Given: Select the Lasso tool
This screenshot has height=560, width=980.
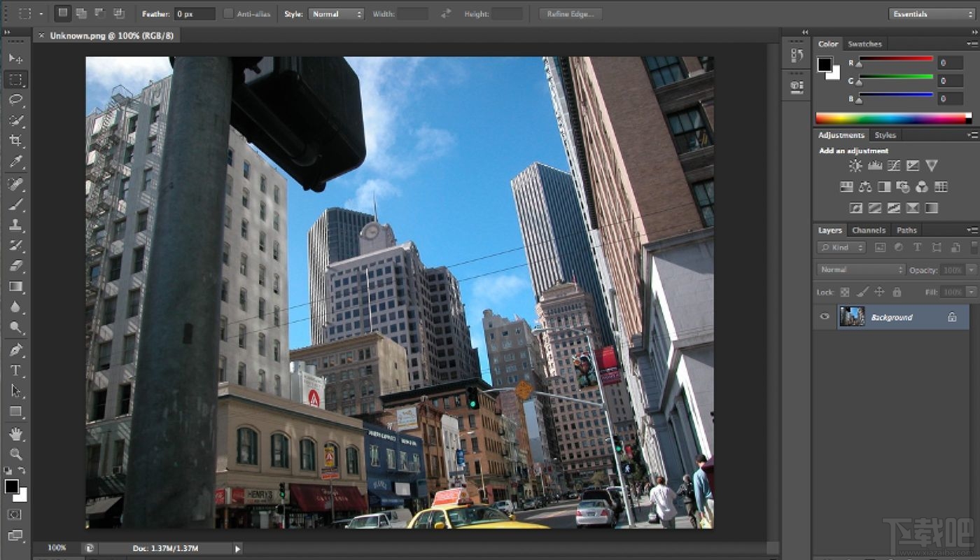Looking at the screenshot, I should point(15,99).
